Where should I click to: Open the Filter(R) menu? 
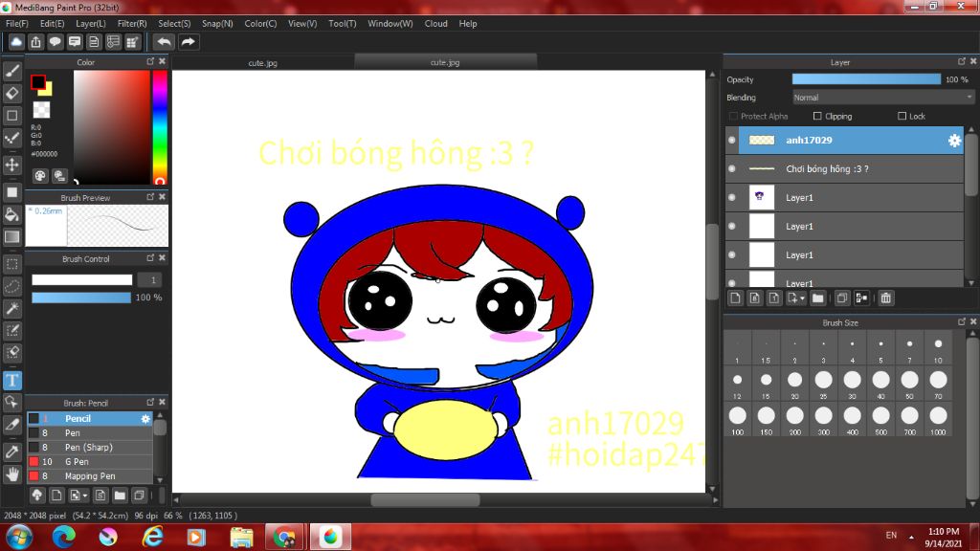(x=132, y=23)
